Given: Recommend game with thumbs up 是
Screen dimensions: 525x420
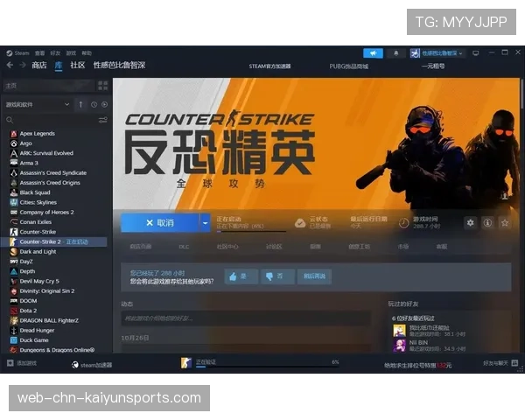Looking at the screenshot, I should coord(241,276).
